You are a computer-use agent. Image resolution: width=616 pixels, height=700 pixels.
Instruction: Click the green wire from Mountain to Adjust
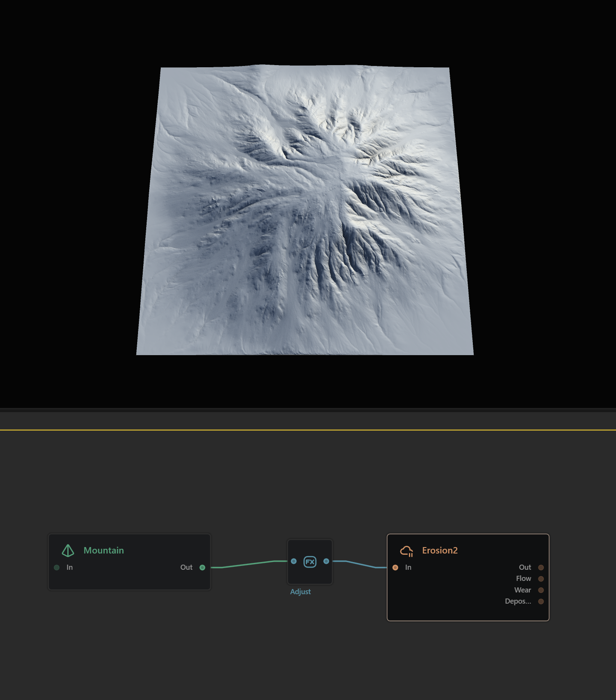click(249, 564)
